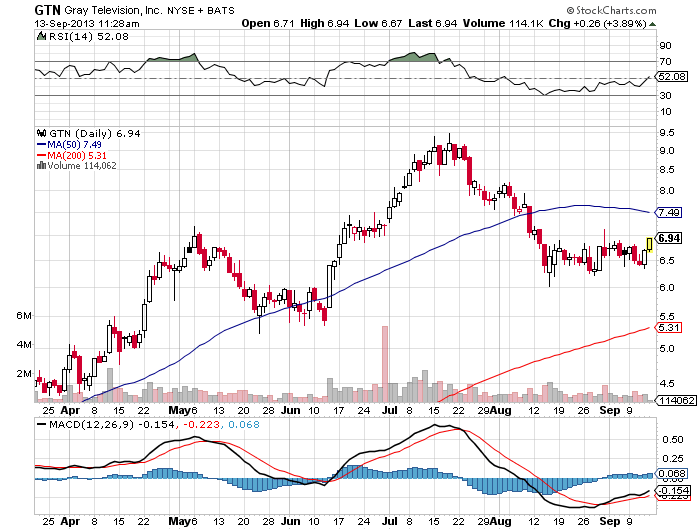Screen dimensions: 700x530
Task: Click the Jul label under price panel
Action: [390, 410]
